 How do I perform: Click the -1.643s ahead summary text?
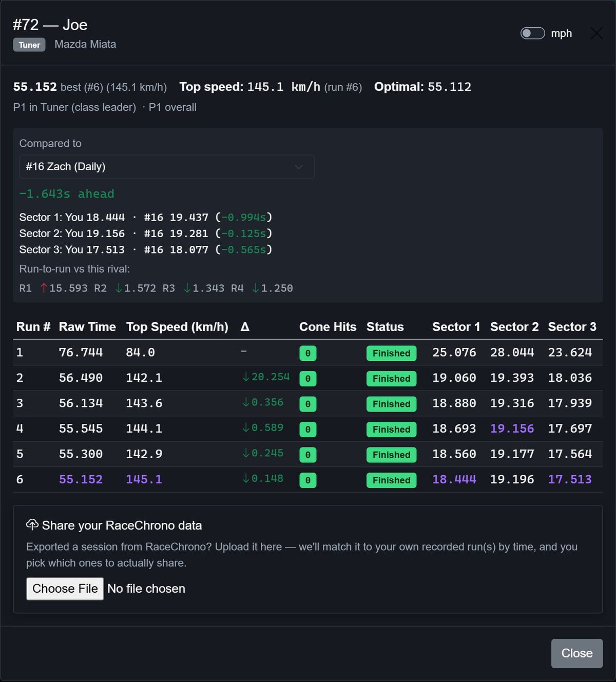pos(67,194)
